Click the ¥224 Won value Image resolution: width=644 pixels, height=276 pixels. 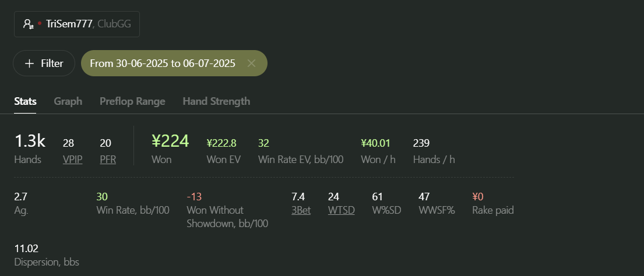coord(170,141)
